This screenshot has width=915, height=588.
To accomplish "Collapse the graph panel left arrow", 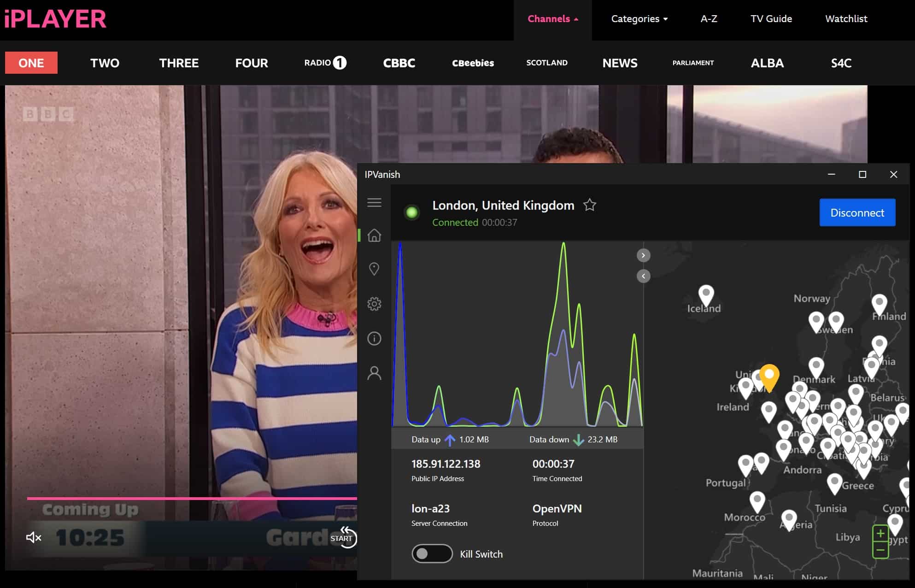I will [x=643, y=276].
